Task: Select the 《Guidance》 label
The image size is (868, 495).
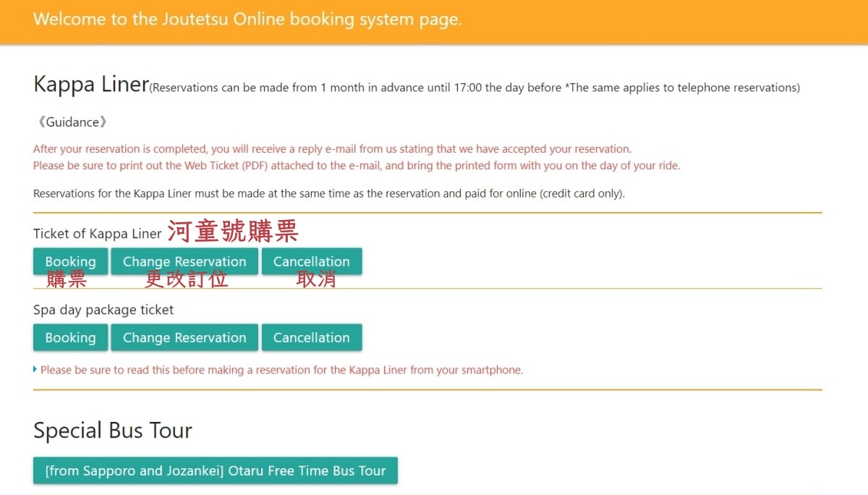Action: (x=71, y=122)
